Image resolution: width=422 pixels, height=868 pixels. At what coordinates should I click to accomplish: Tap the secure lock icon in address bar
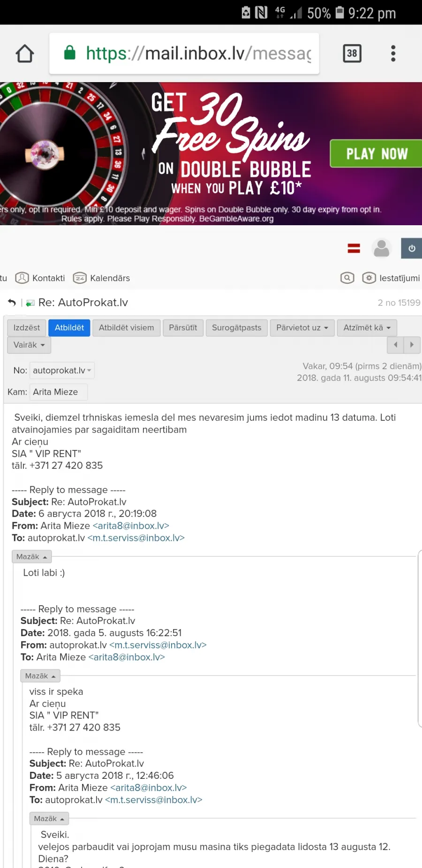[x=70, y=53]
